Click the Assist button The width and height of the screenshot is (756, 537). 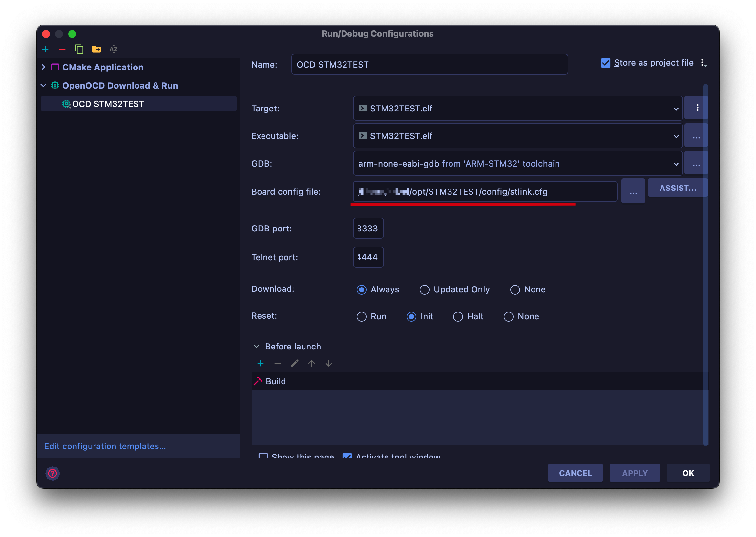pos(677,188)
